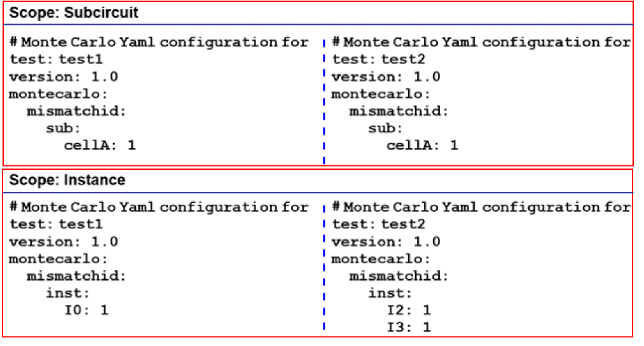Click the 'I3: 1' instance entry
This screenshot has height=346, width=644.
coord(409,328)
